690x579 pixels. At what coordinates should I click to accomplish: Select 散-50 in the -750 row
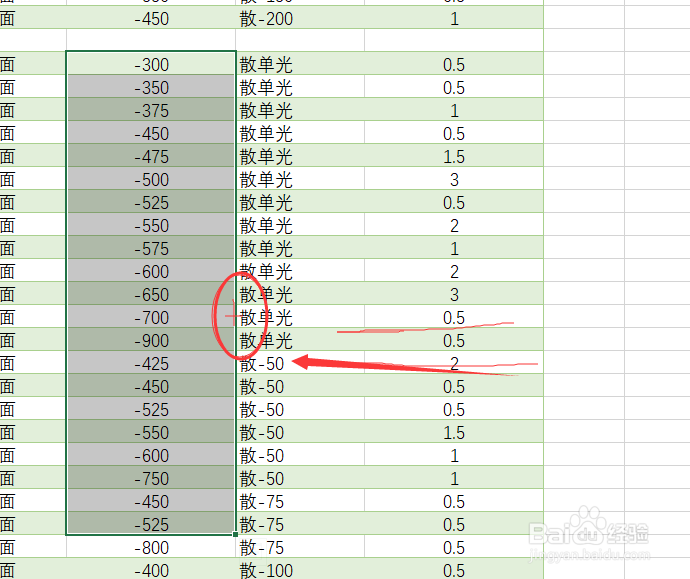coord(300,478)
